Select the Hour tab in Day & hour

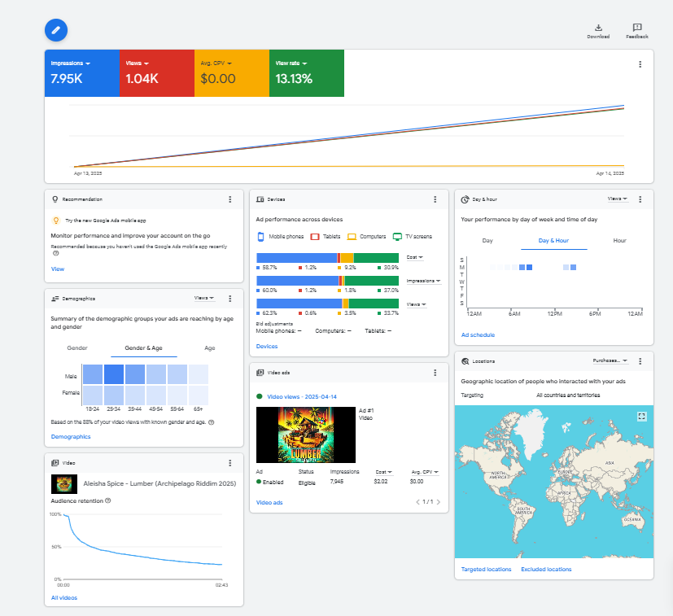coord(619,241)
